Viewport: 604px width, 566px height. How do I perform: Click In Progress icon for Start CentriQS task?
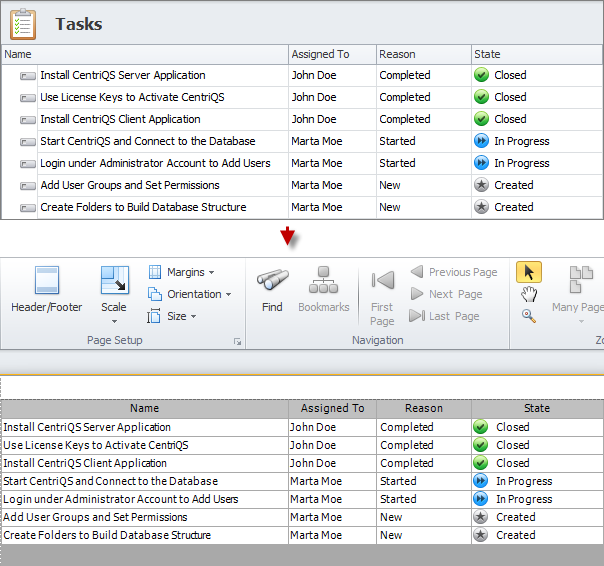481,141
